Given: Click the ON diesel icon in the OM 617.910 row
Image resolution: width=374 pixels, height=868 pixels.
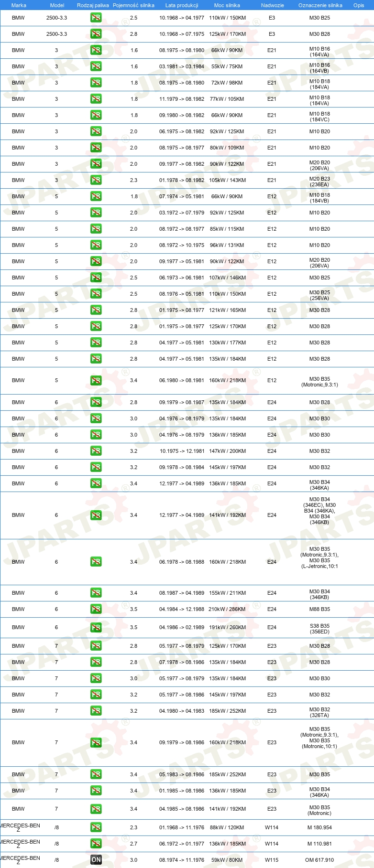Looking at the screenshot, I should click(96, 860).
